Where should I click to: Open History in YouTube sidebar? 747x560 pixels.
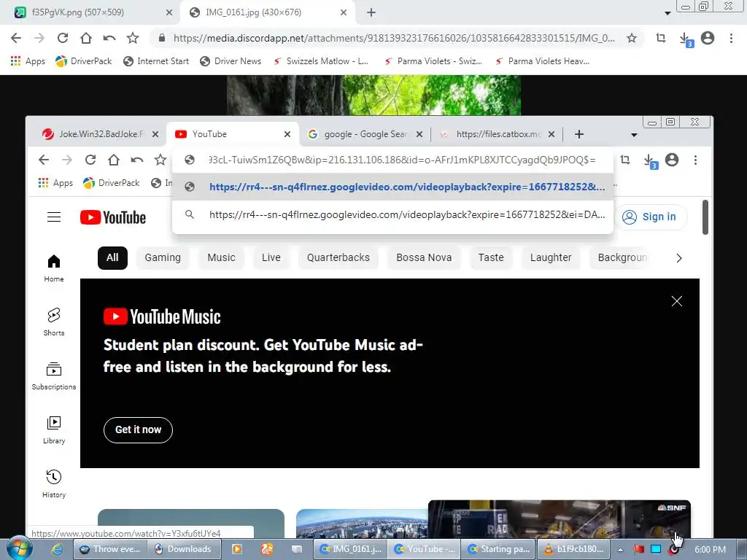click(54, 484)
